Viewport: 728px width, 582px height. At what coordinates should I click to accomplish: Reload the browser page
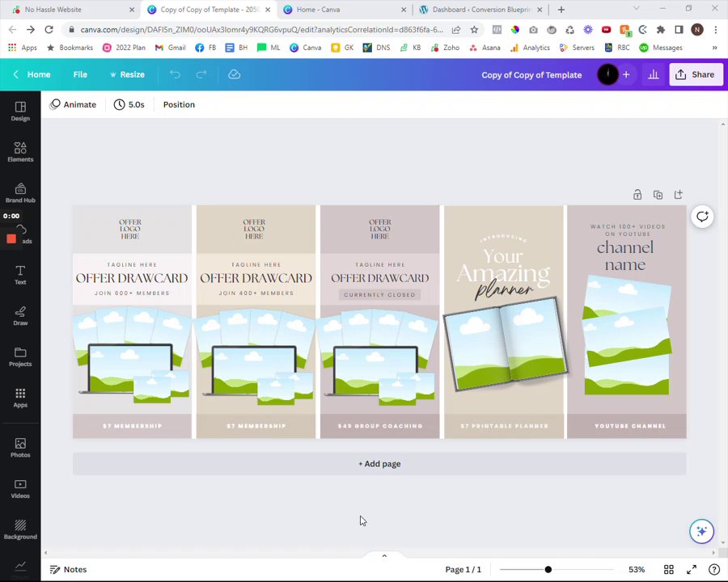(49, 30)
